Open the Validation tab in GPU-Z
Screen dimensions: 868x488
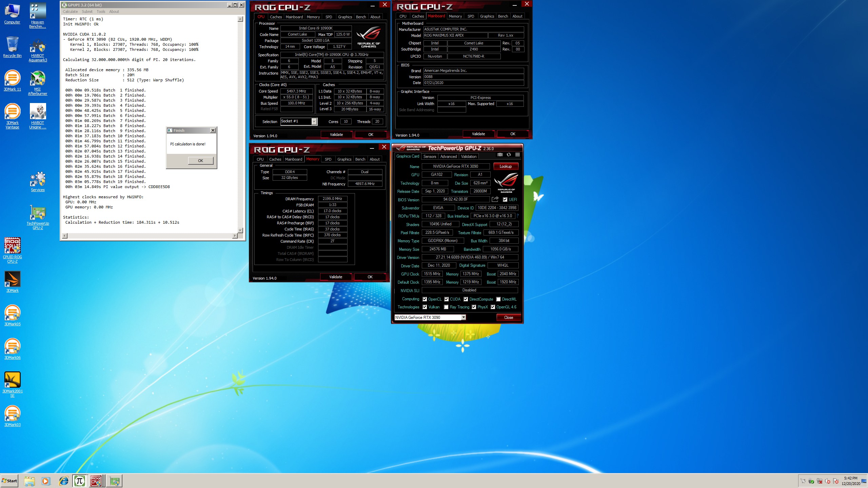click(x=469, y=157)
